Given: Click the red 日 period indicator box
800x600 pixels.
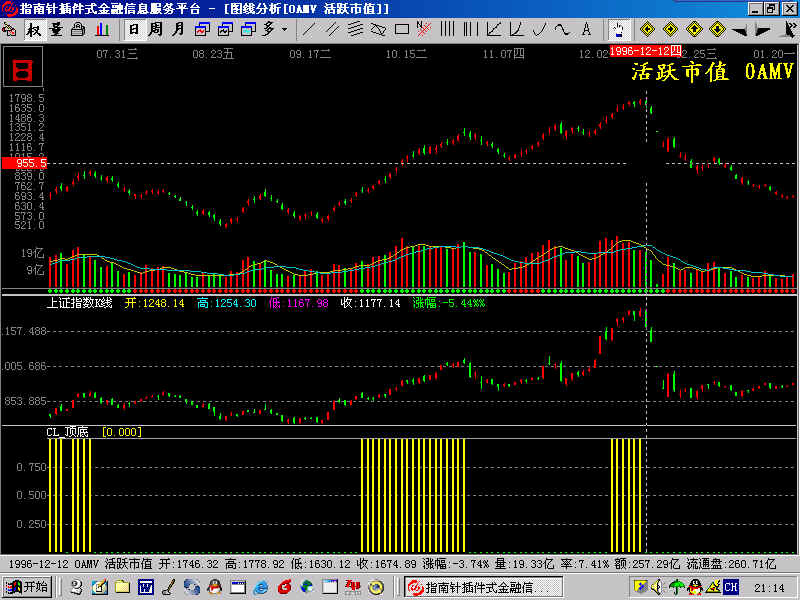Looking at the screenshot, I should [x=23, y=67].
